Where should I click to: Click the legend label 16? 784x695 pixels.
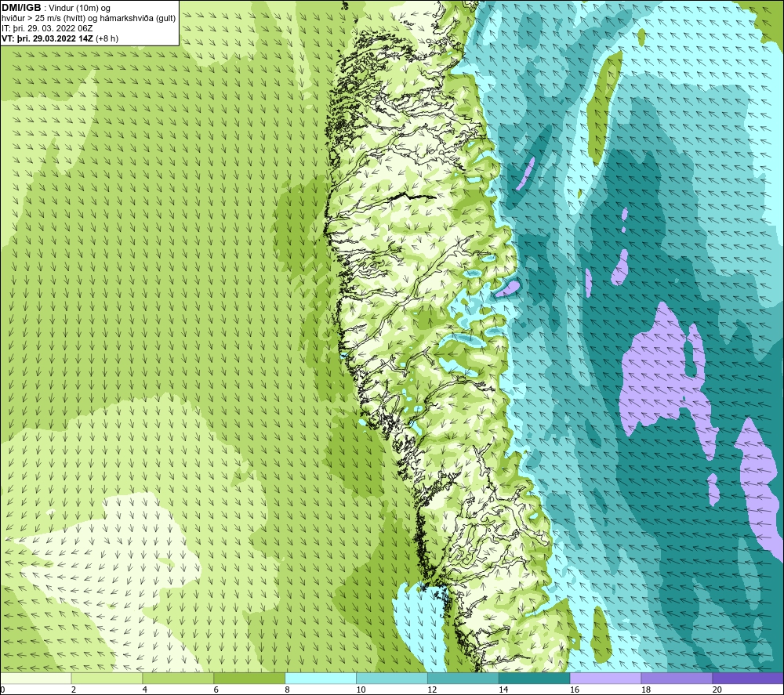point(575,690)
